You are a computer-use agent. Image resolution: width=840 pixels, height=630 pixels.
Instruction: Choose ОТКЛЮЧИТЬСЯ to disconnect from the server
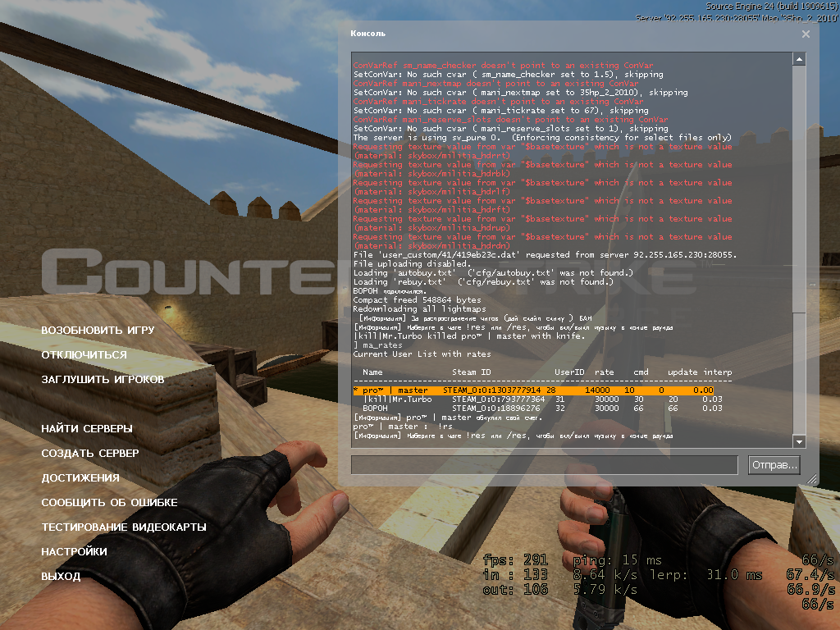84,354
